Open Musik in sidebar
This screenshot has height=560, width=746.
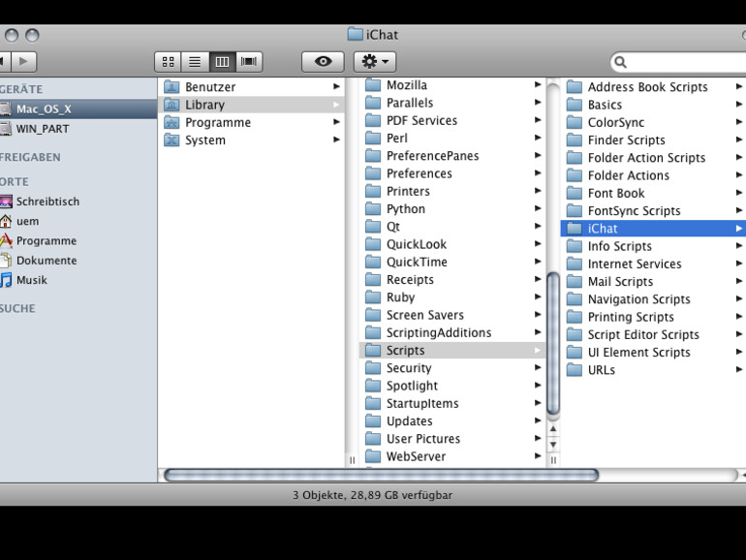click(x=78, y=280)
